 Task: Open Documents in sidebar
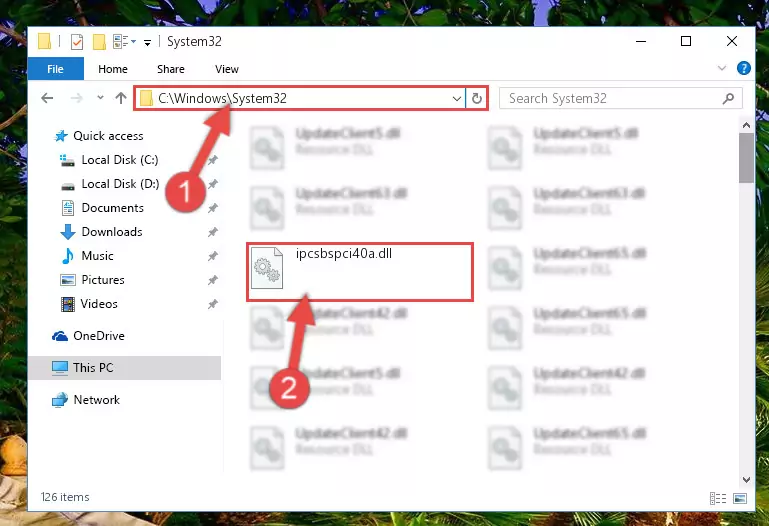[112, 208]
